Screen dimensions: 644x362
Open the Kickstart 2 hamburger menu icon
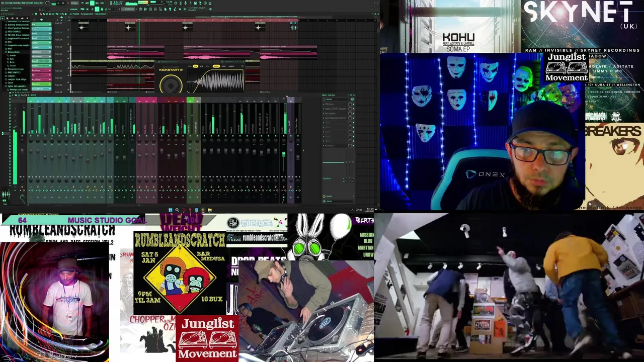tap(242, 66)
